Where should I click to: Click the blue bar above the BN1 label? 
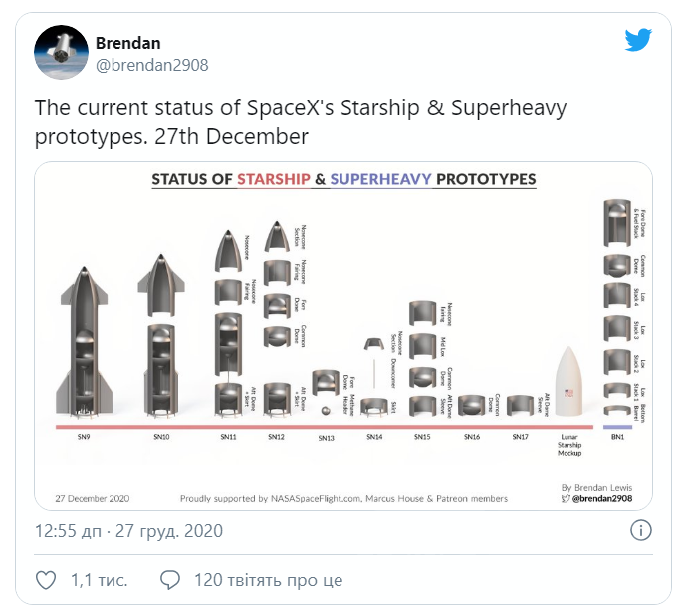(x=617, y=427)
